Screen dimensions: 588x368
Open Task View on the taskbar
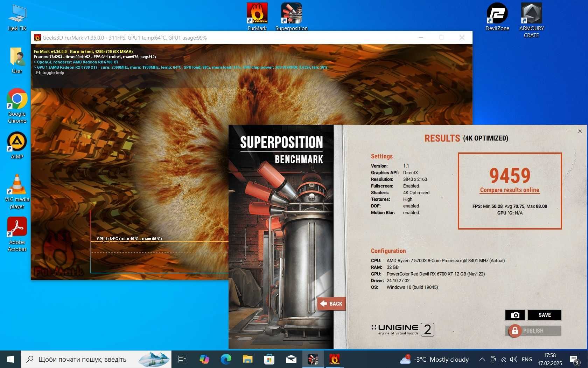point(182,359)
